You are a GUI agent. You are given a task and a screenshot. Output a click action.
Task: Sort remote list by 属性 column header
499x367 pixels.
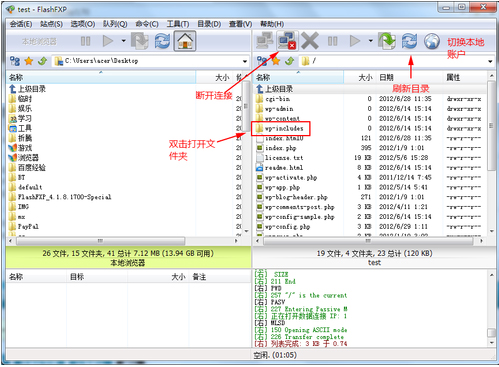click(x=465, y=78)
